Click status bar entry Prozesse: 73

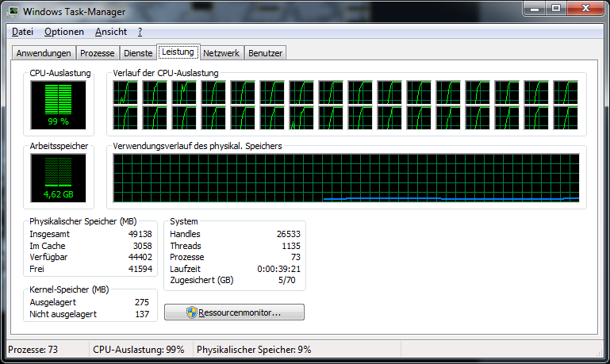pos(33,350)
